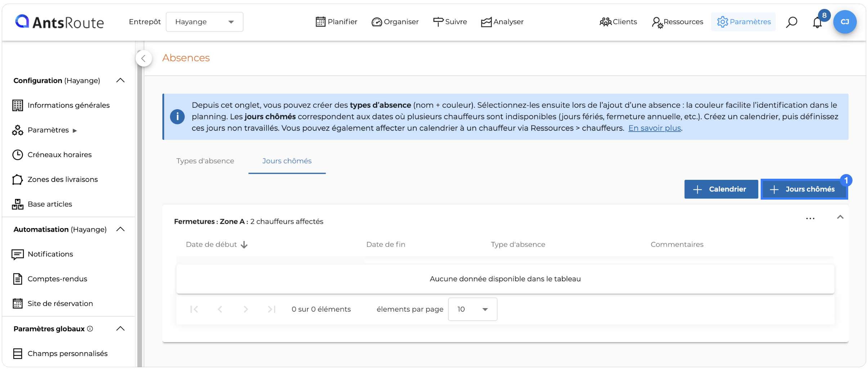The width and height of the screenshot is (868, 369).
Task: Open Notifications in the sidebar
Action: pyautogui.click(x=50, y=254)
